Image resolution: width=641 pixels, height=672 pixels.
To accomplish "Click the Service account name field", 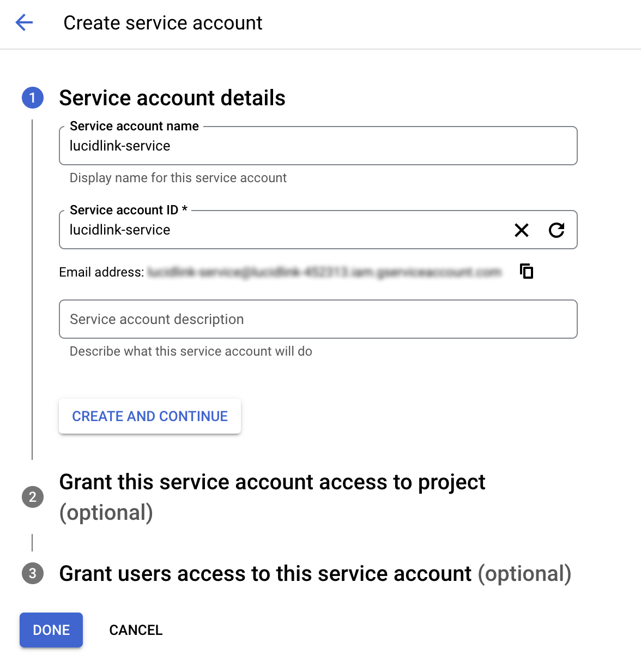I will (318, 146).
